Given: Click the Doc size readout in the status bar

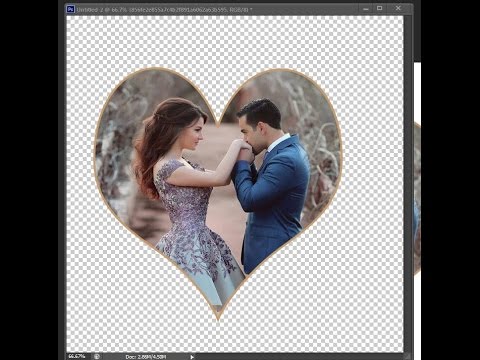Looking at the screenshot, I should (x=146, y=357).
